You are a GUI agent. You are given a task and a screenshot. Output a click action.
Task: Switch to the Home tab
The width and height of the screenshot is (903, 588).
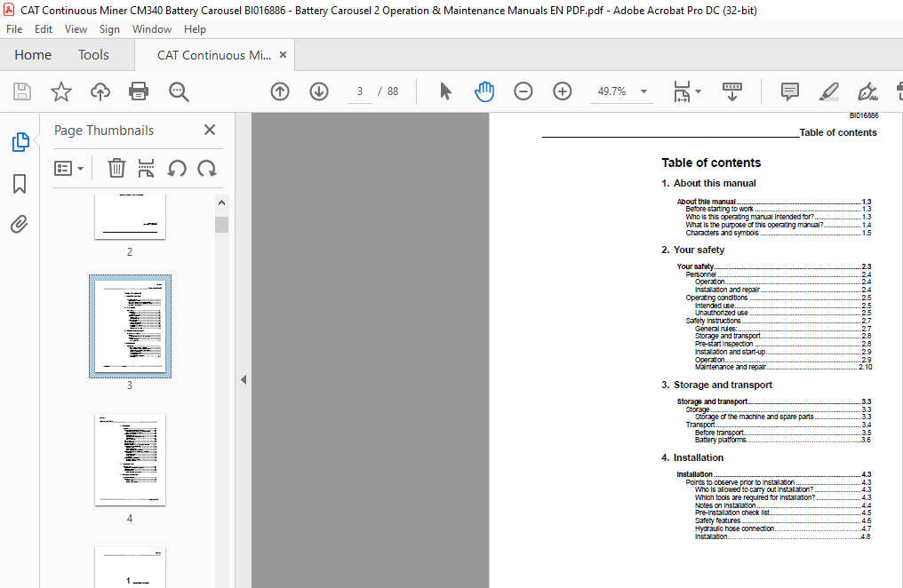33,55
